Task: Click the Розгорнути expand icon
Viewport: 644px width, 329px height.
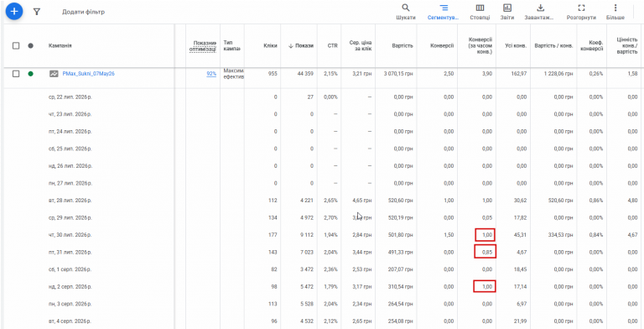Action: click(x=581, y=12)
